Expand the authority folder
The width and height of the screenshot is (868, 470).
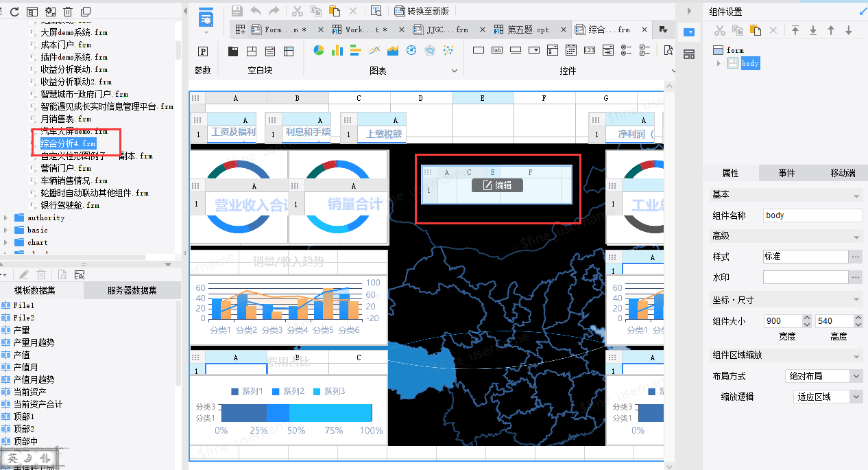(6, 218)
